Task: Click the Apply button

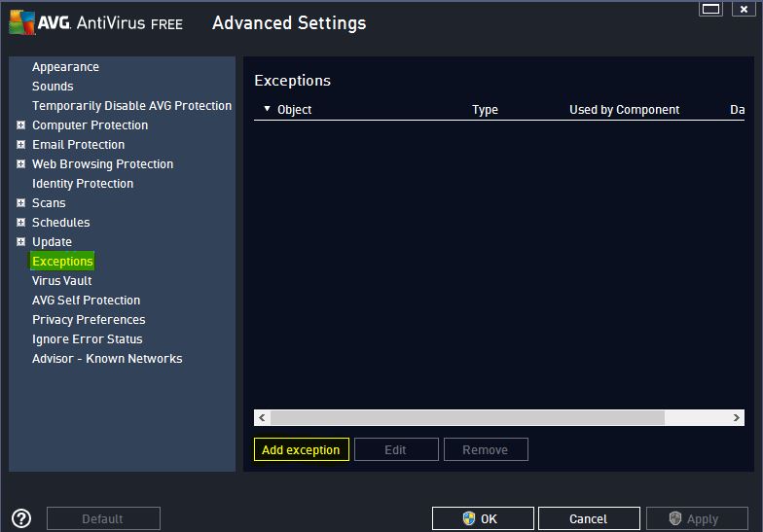Action: point(697,518)
